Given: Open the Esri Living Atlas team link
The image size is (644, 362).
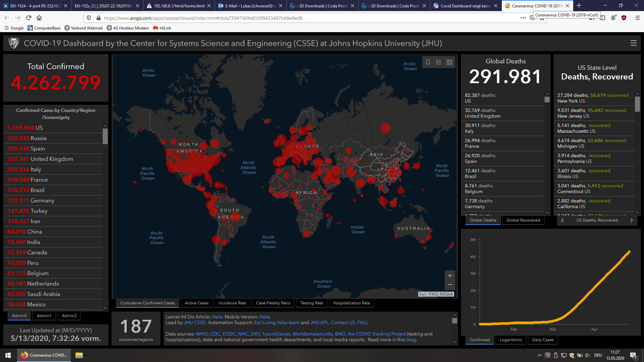Looking at the screenshot, I should click(x=276, y=322).
